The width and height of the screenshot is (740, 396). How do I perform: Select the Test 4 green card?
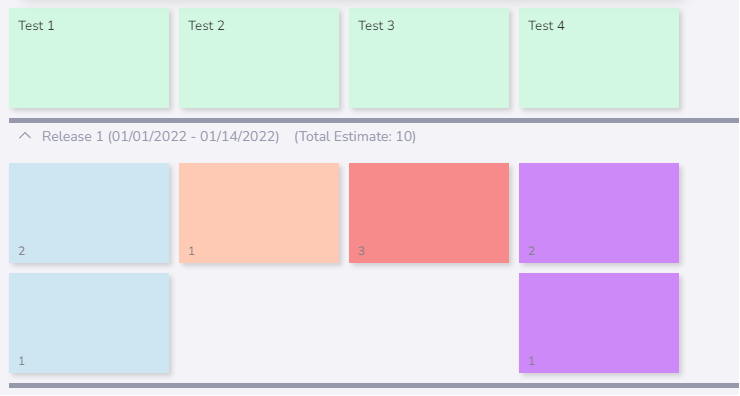(599, 58)
